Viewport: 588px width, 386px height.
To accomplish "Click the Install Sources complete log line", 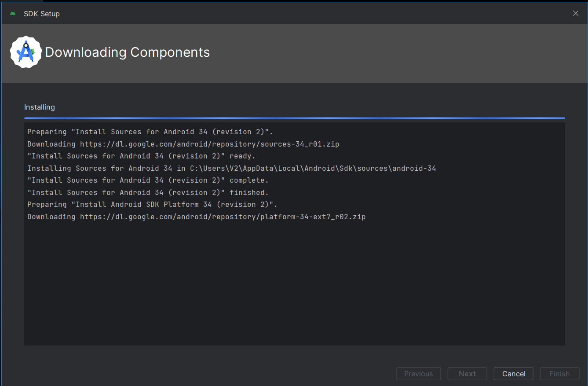I will 148,180.
